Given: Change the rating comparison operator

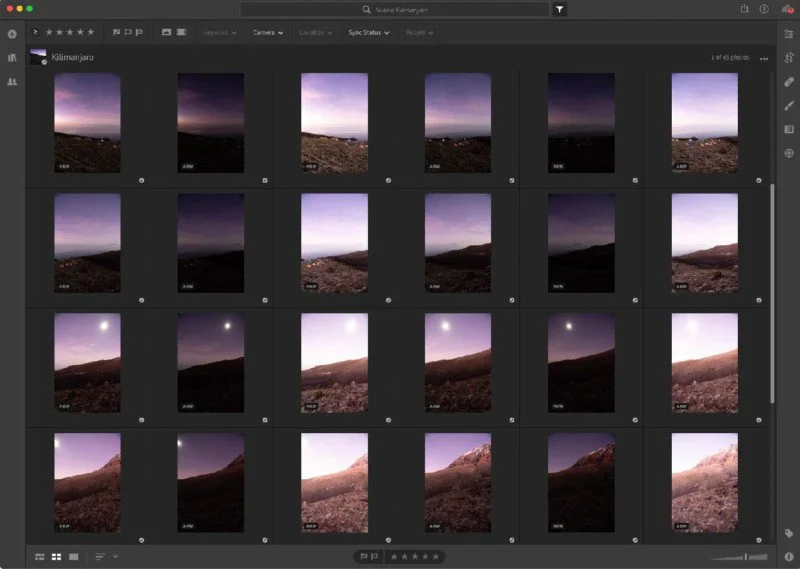Looking at the screenshot, I should pos(35,32).
